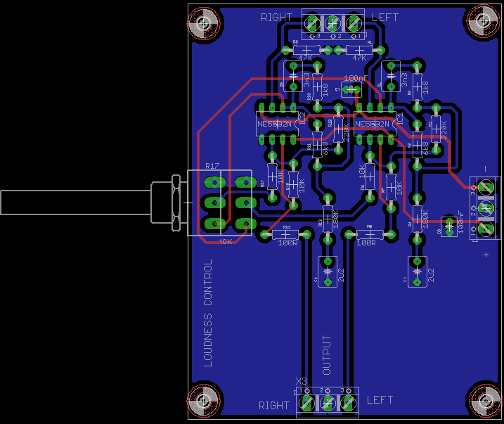Click the 100nF capacitor next to IC1
This screenshot has height=424, width=504.
pyautogui.click(x=351, y=89)
